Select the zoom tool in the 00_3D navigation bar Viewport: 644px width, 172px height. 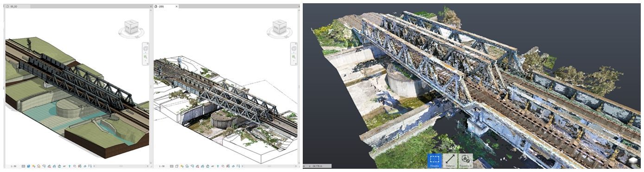click(146, 56)
